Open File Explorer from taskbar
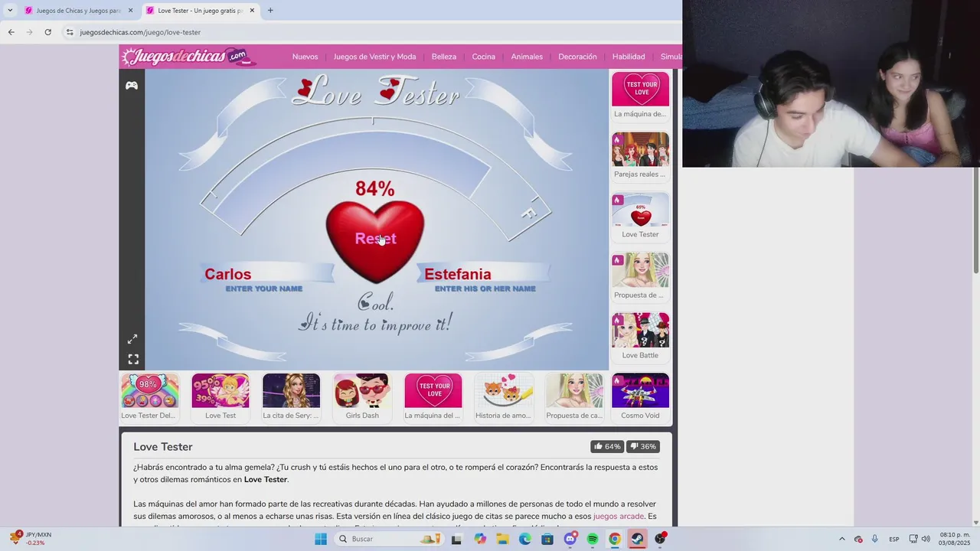Screen dimensions: 980x551 point(502,539)
